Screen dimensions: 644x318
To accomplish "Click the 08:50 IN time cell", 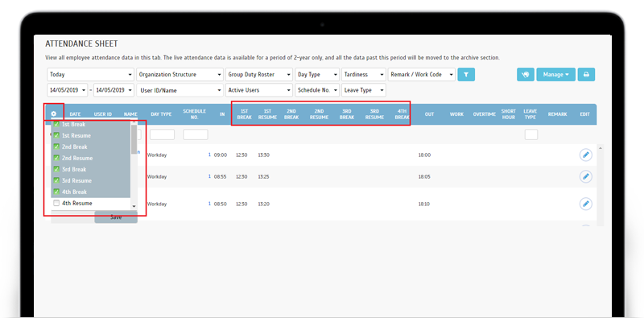I will coord(220,204).
